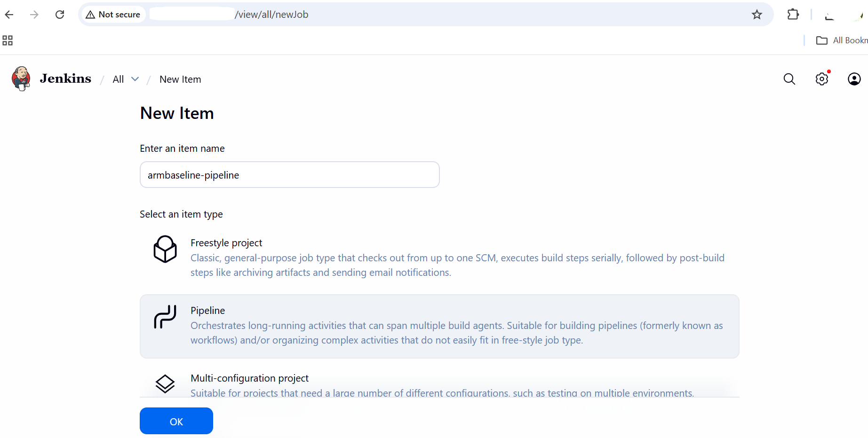
Task: Select the Pipeline item type
Action: 207,310
